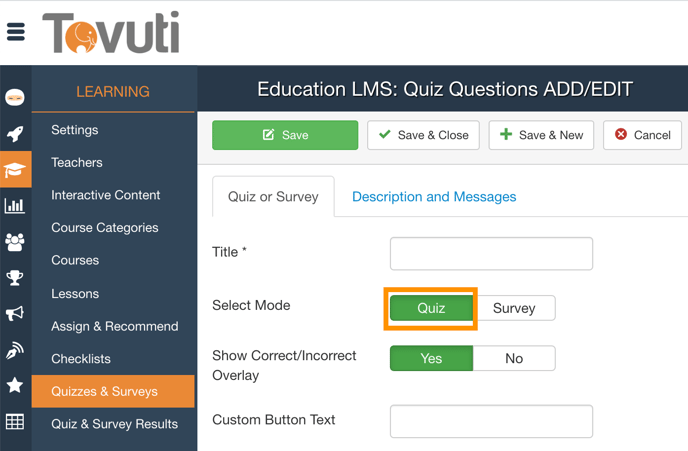Select Yes for Show Correct/Incorrect Overlay
Image resolution: width=688 pixels, height=451 pixels.
point(431,358)
